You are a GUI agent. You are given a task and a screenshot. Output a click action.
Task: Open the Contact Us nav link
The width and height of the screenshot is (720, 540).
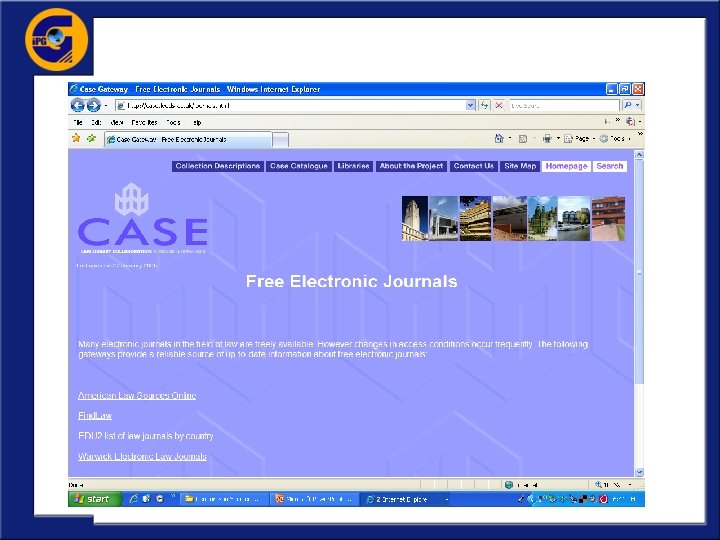[473, 166]
